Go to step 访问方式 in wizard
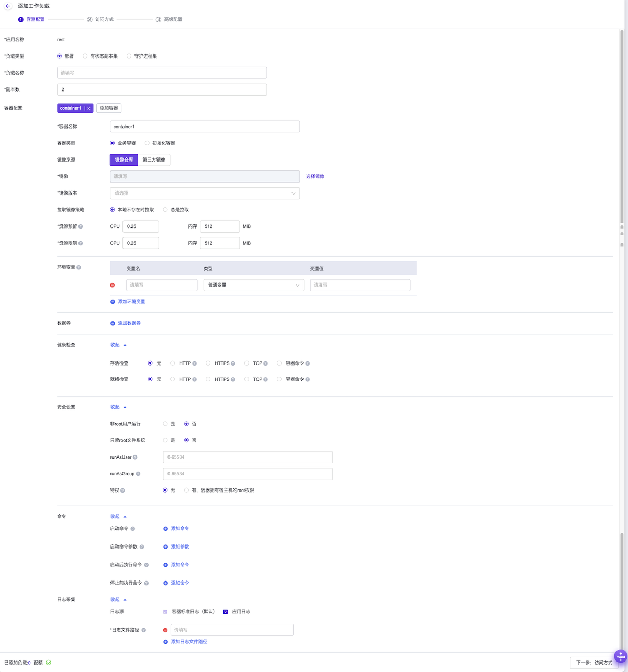Viewport: 628px width, 672px height. (100, 19)
